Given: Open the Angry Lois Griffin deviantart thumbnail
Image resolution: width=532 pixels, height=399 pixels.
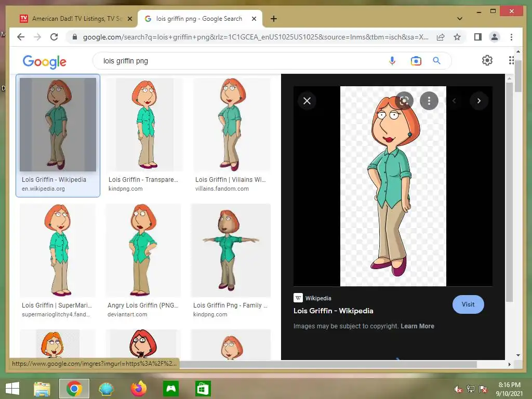Looking at the screenshot, I should [143, 250].
